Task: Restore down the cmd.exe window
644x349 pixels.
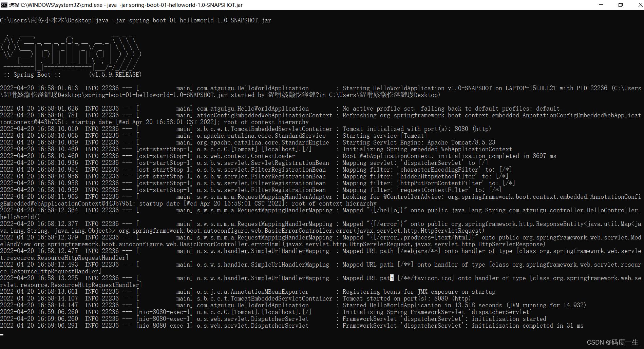Action: 621,5
